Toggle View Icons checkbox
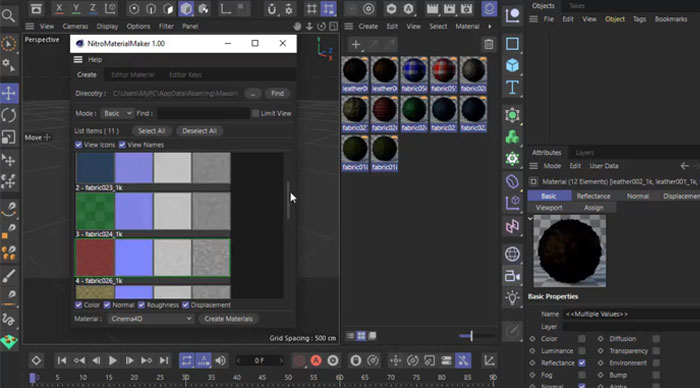Screen dimensions: 700x388 (x=79, y=145)
